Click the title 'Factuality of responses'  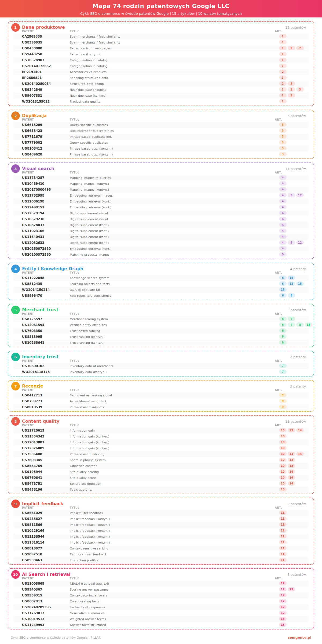tap(87, 607)
